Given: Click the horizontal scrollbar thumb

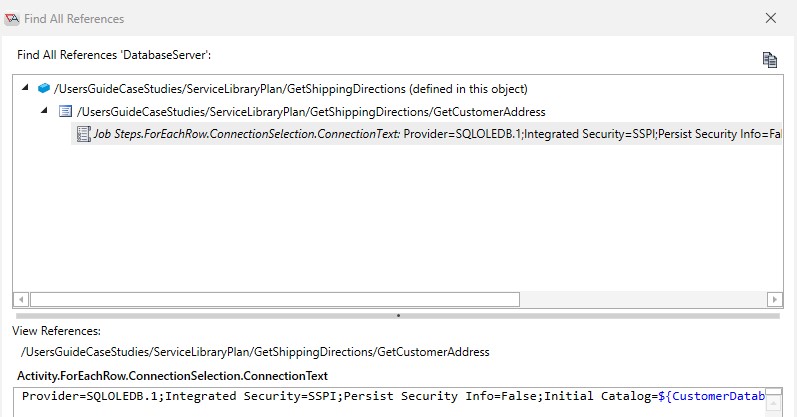Looking at the screenshot, I should [275, 300].
